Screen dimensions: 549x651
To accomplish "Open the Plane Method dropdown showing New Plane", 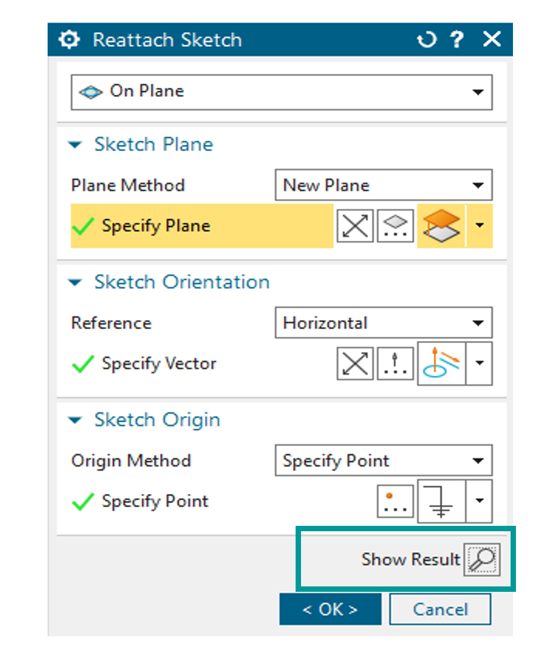I will tap(384, 185).
